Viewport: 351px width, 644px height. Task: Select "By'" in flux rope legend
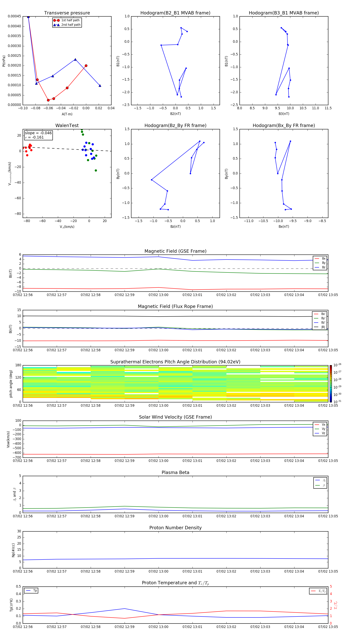click(x=320, y=318)
